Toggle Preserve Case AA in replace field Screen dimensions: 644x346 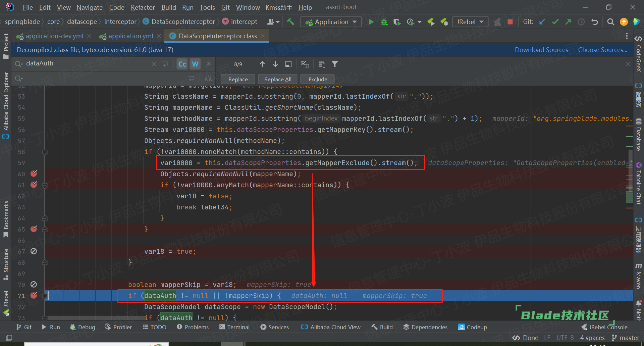click(x=208, y=79)
